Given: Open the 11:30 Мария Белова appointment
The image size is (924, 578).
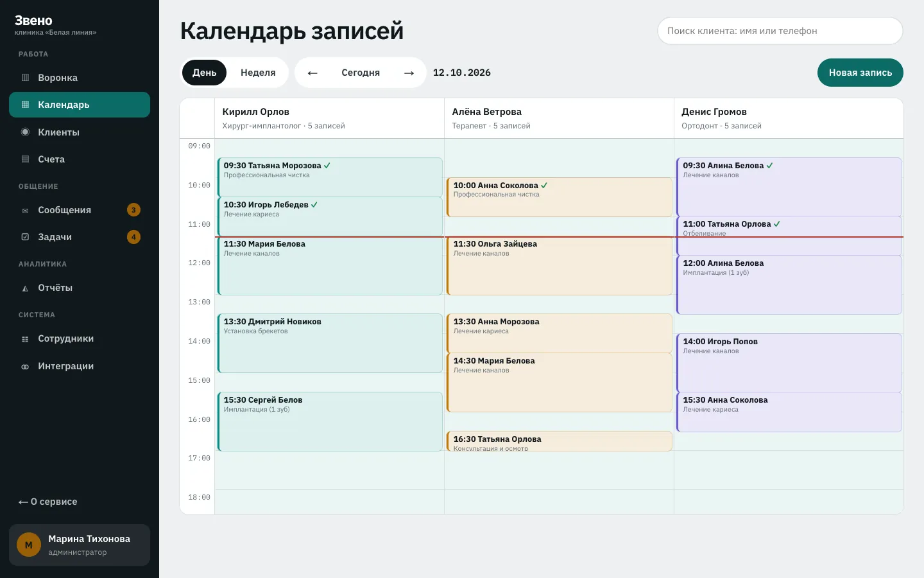Looking at the screenshot, I should (x=330, y=266).
